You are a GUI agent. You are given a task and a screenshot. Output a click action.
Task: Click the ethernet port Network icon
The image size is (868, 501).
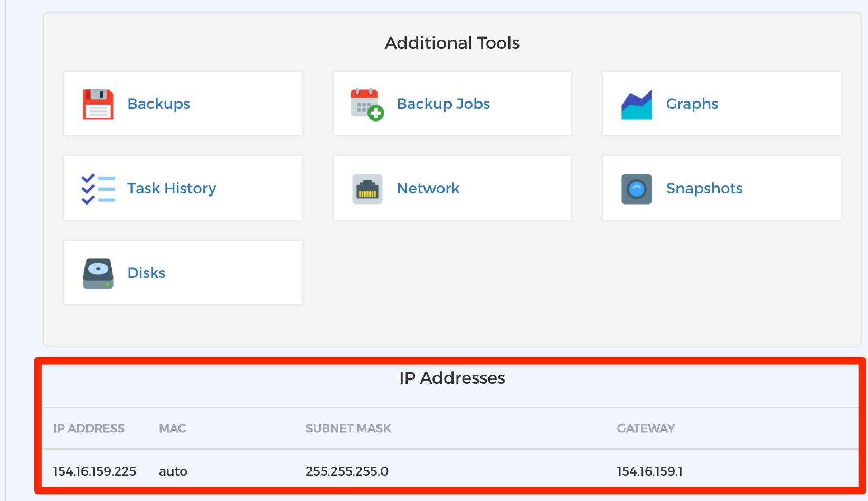click(367, 189)
